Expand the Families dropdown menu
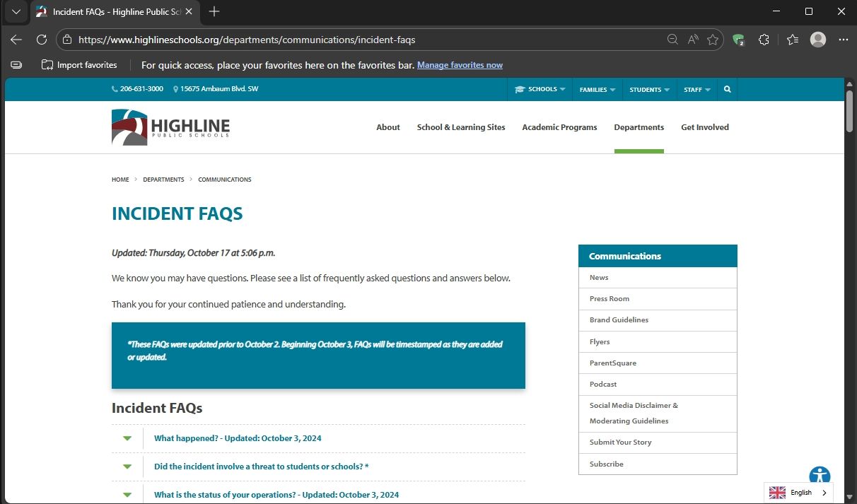857x504 pixels. pos(597,90)
